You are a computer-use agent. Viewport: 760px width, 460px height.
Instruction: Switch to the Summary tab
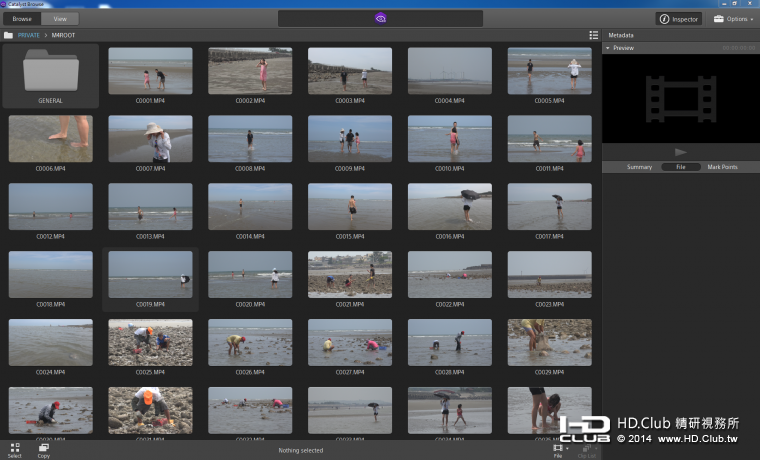tap(639, 167)
